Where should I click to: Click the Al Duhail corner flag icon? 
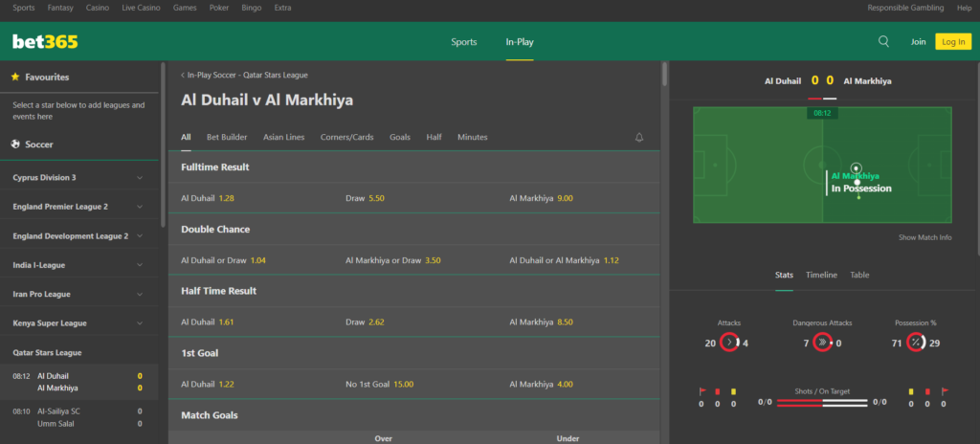point(702,391)
